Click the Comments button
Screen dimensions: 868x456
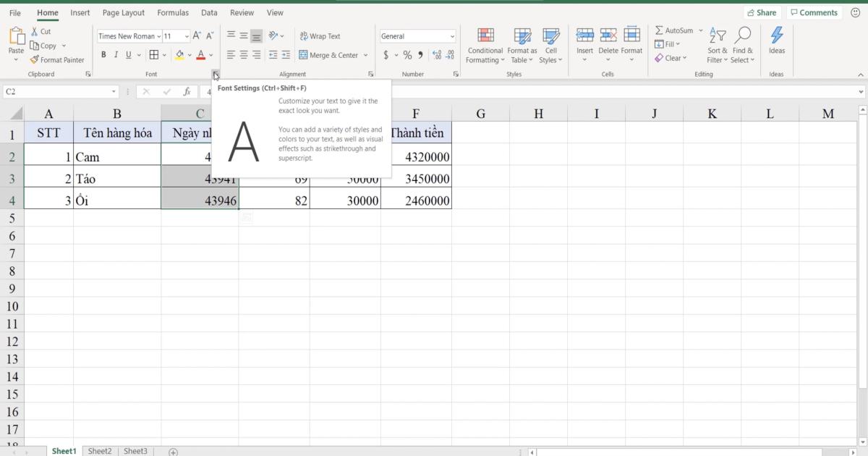[x=814, y=12]
